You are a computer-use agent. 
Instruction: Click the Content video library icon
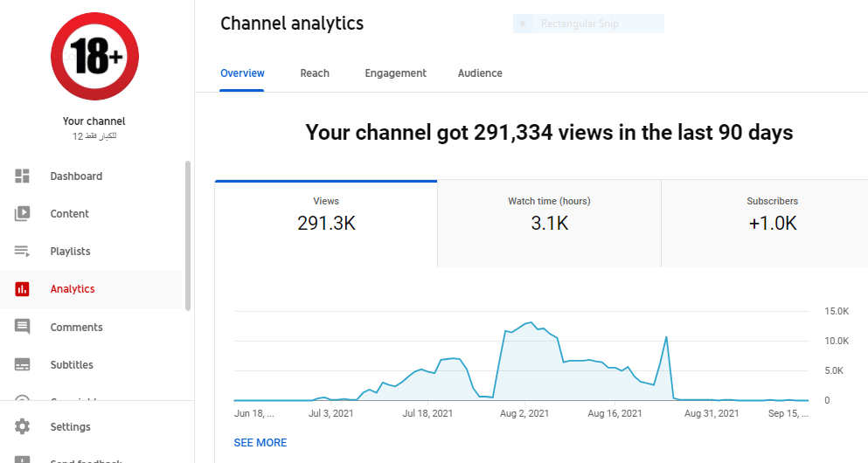[22, 213]
